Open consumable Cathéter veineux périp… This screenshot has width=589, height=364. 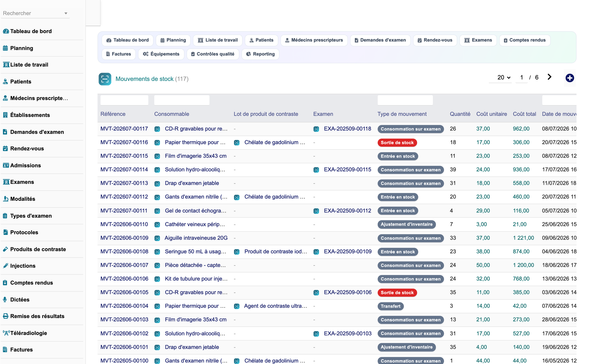pos(195,224)
